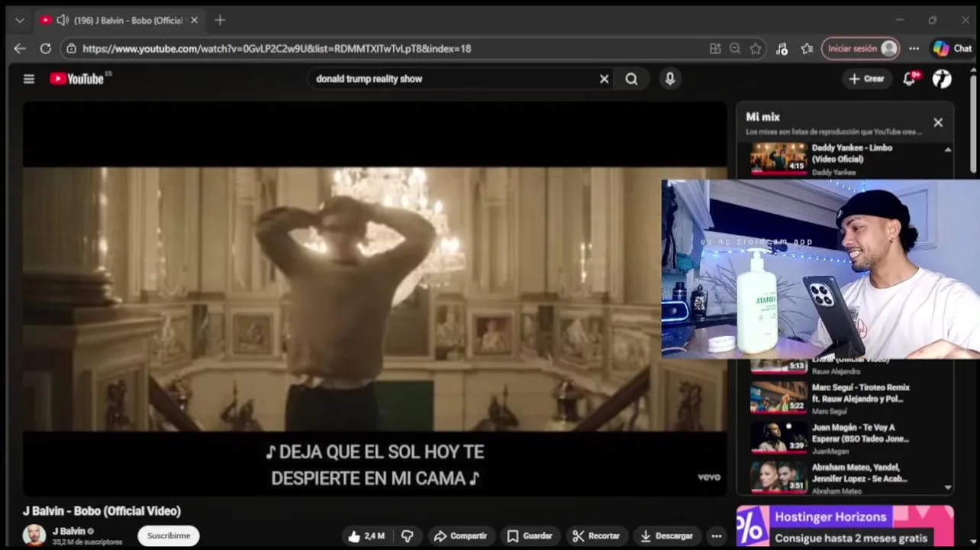This screenshot has width=980, height=550.
Task: Click the search magnifier button
Action: (x=631, y=79)
